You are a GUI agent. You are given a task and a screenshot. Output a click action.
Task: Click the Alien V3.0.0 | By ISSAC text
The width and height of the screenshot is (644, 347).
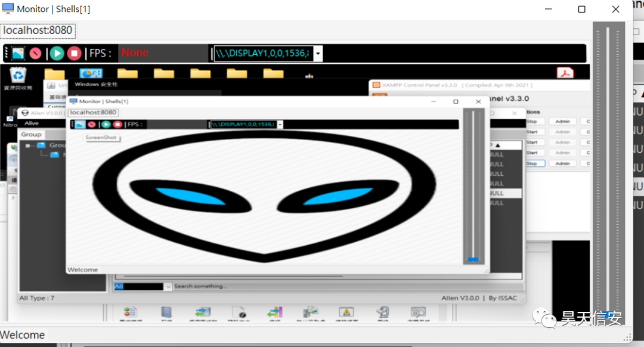click(479, 298)
